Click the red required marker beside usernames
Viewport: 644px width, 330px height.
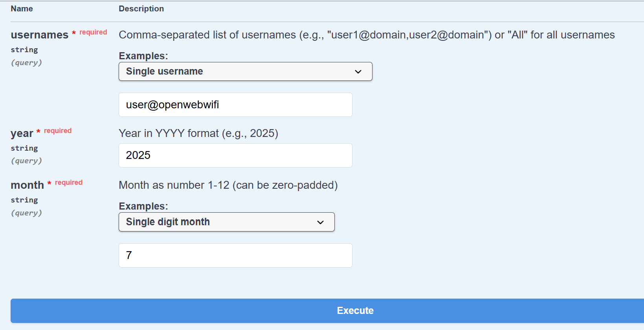pos(93,32)
